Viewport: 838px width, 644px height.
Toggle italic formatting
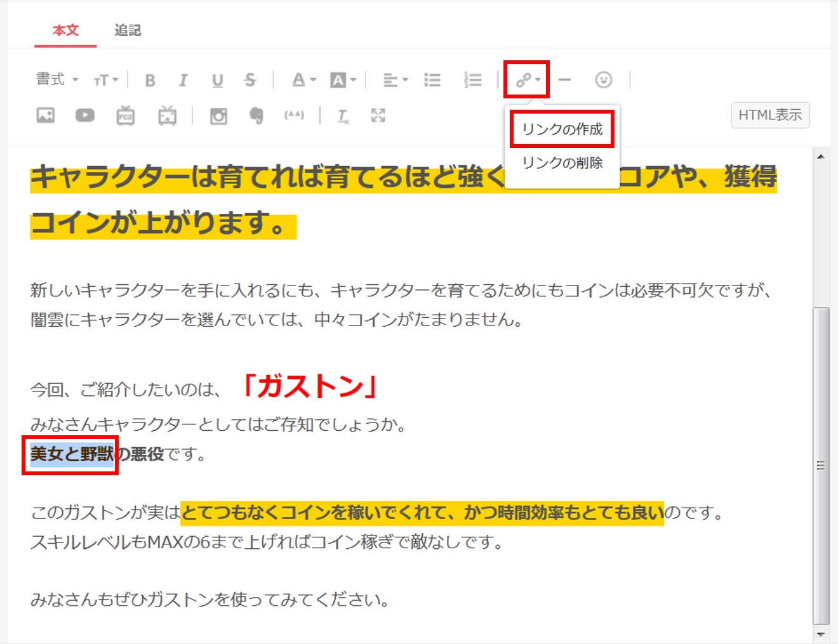pos(183,80)
